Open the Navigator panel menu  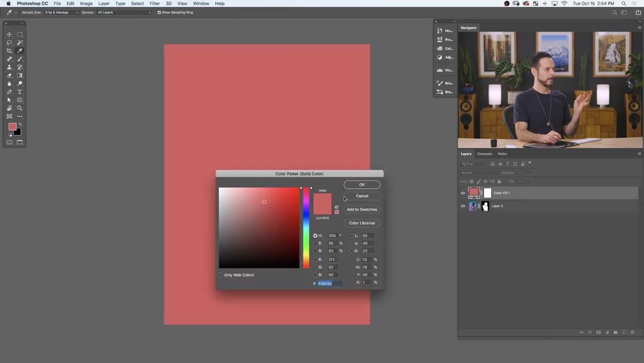(639, 27)
